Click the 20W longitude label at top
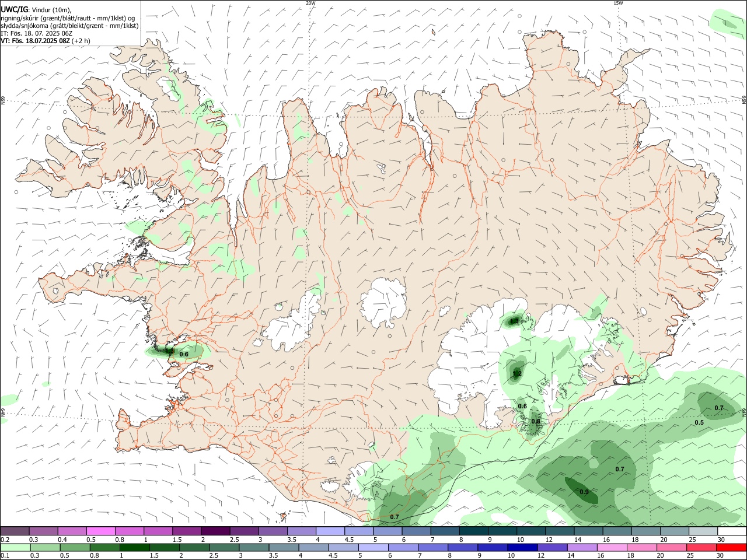Image resolution: width=747 pixels, height=560 pixels. coord(310,3)
